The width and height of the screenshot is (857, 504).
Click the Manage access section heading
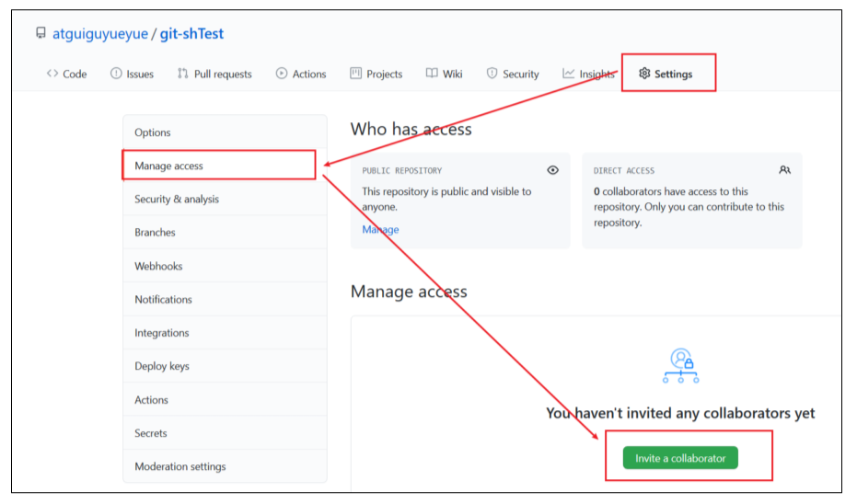(409, 292)
